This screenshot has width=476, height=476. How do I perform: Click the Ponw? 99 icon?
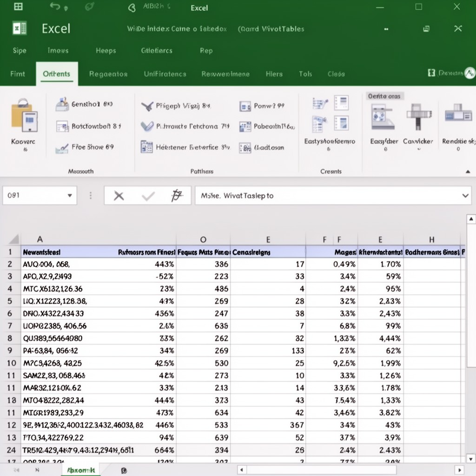[x=245, y=106]
